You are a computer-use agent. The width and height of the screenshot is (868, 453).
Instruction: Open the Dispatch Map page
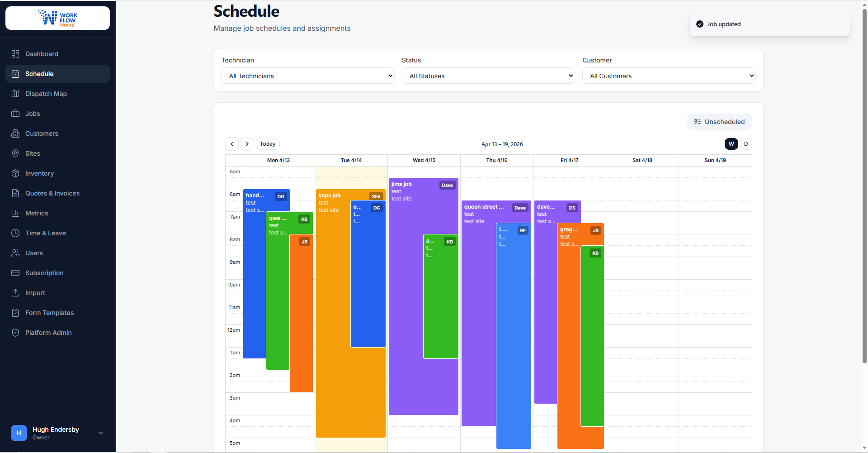[x=58, y=94]
